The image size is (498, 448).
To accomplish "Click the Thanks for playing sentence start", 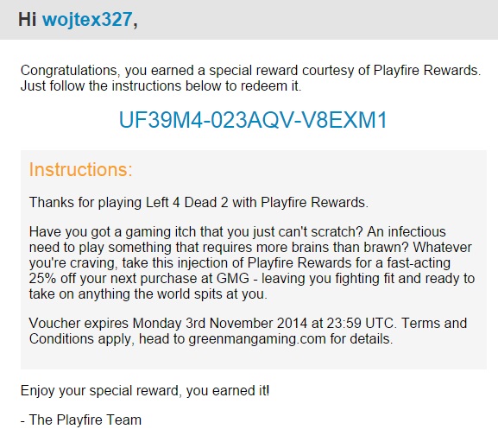I will pyautogui.click(x=85, y=202).
